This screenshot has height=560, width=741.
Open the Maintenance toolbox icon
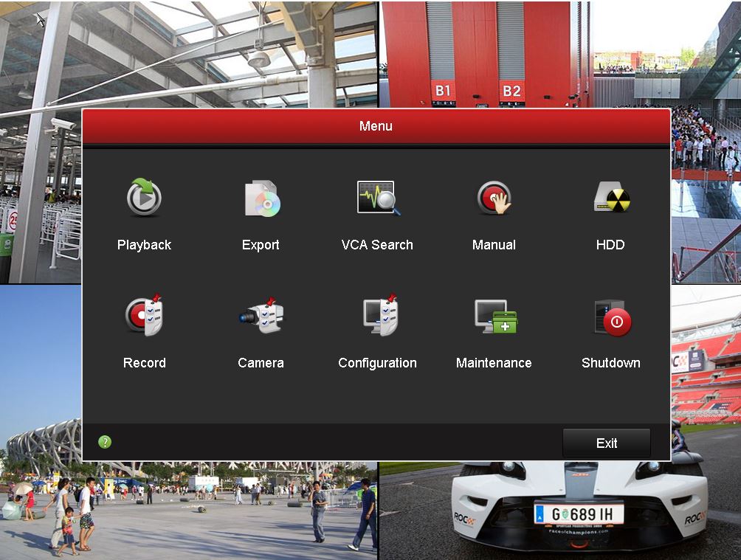coord(494,316)
